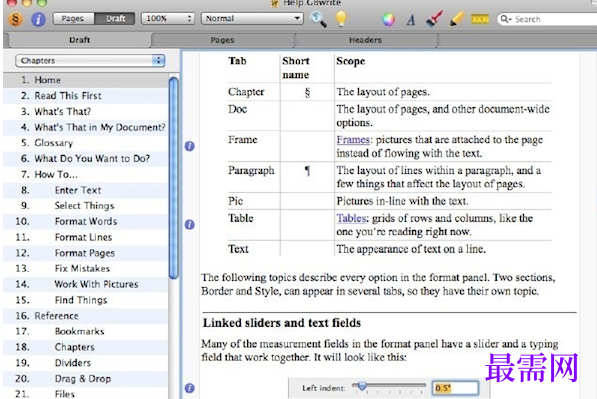Select the Find Things chapter
The height and width of the screenshot is (399, 597).
coord(86,300)
